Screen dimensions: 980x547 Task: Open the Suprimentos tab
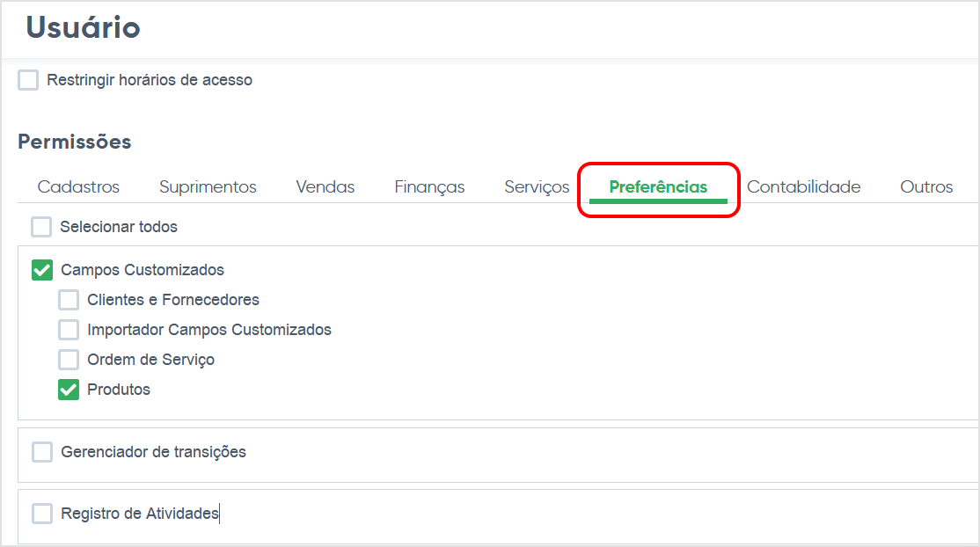click(208, 187)
